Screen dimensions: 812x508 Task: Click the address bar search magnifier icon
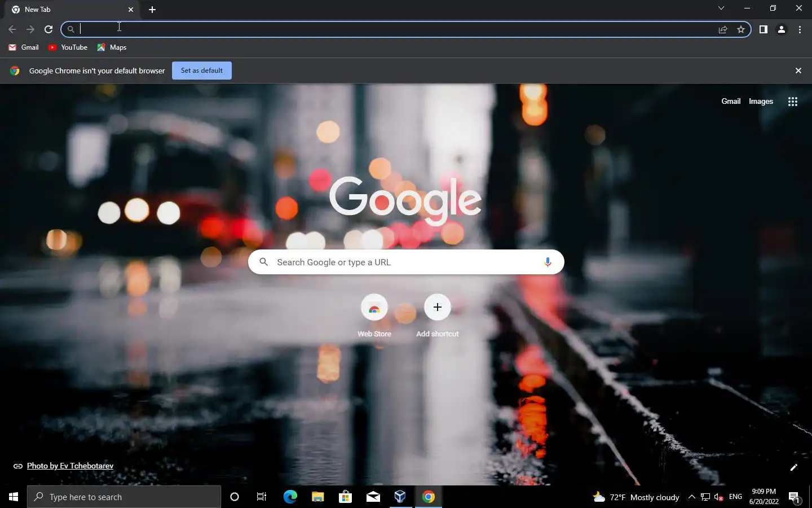[71, 29]
